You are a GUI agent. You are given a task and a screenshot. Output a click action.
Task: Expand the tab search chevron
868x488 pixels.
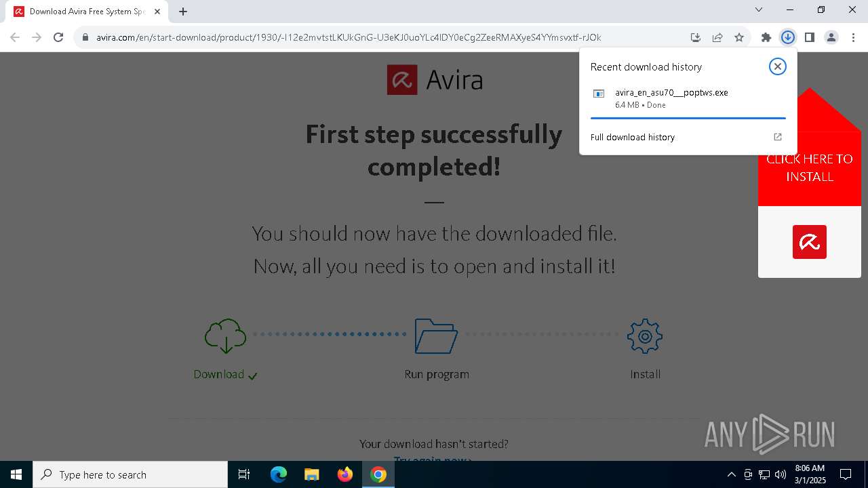(x=759, y=9)
